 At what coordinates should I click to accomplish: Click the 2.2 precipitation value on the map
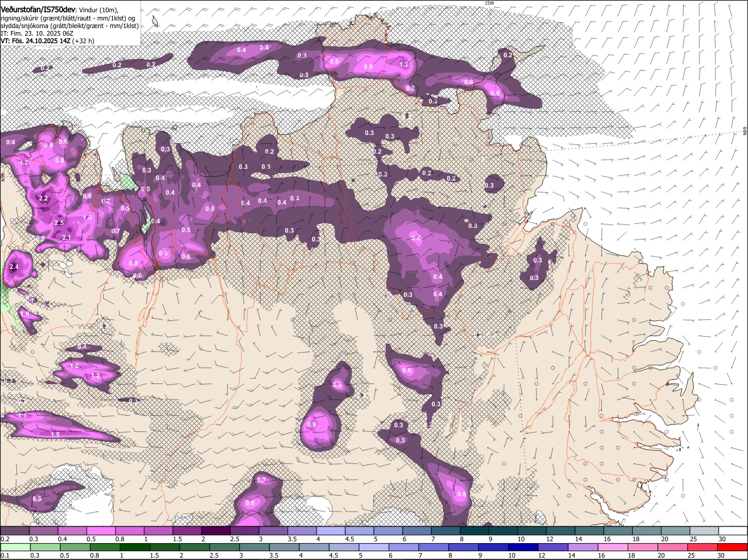pyautogui.click(x=43, y=199)
